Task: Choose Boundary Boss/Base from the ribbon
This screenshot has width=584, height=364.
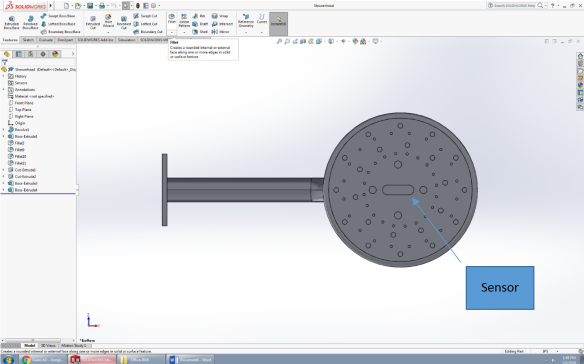Action: 60,32
